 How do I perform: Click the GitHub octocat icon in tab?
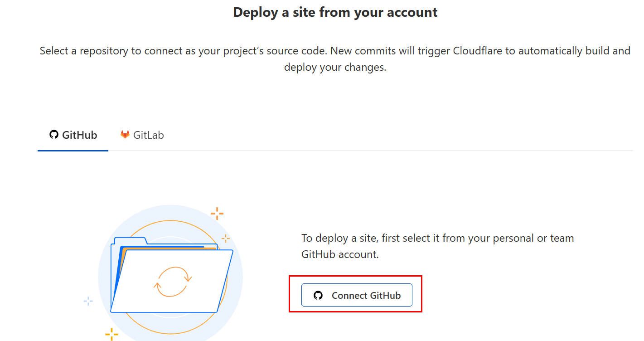54,135
